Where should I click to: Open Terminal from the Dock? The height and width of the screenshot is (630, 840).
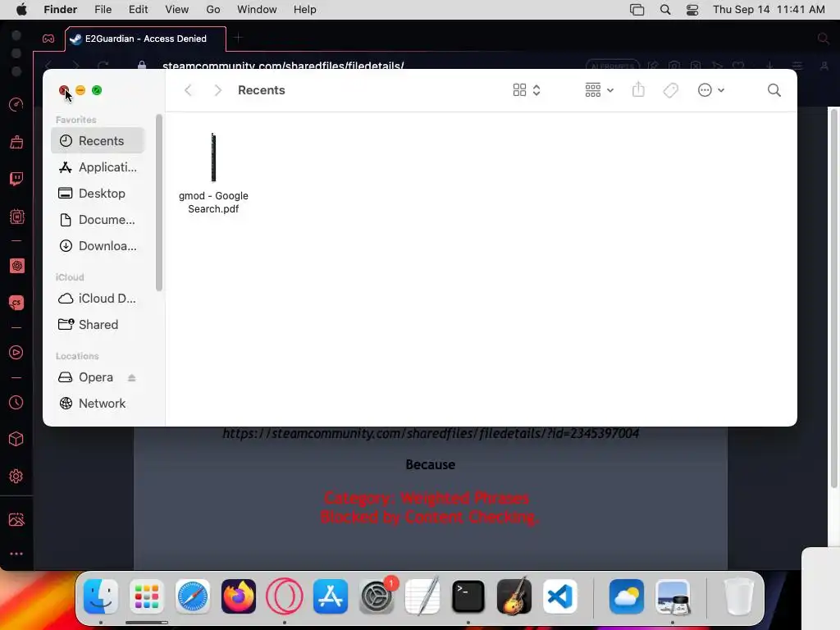[x=468, y=596]
